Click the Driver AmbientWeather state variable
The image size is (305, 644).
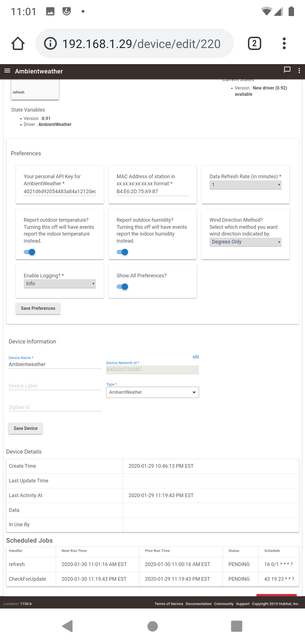[47, 124]
